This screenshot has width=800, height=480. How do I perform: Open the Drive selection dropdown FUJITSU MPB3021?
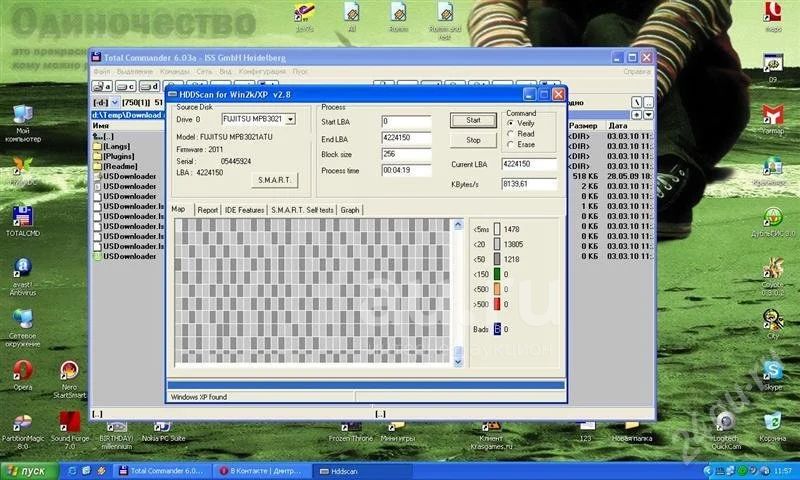click(290, 119)
